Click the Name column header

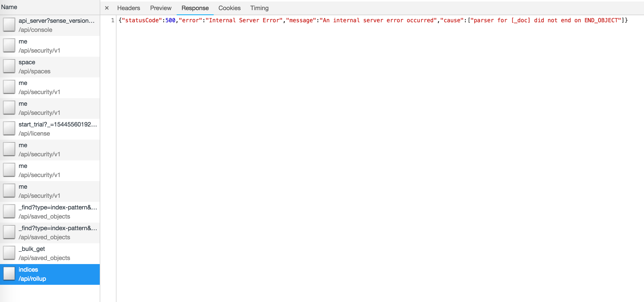pyautogui.click(x=9, y=7)
